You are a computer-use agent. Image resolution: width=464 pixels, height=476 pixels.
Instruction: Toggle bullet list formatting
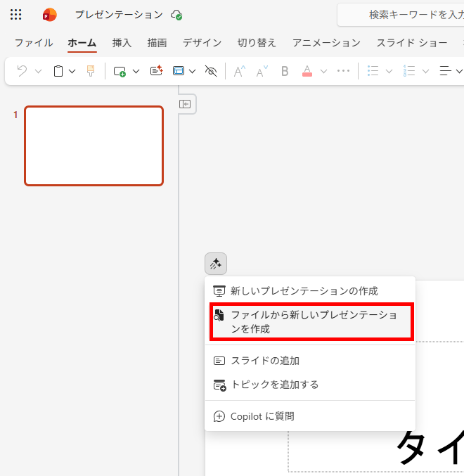click(x=373, y=71)
